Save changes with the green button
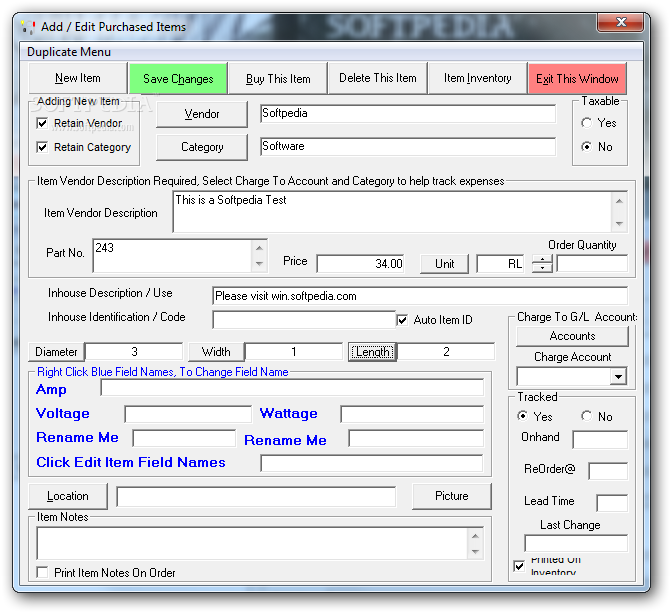The height and width of the screenshot is (613, 671). point(178,78)
